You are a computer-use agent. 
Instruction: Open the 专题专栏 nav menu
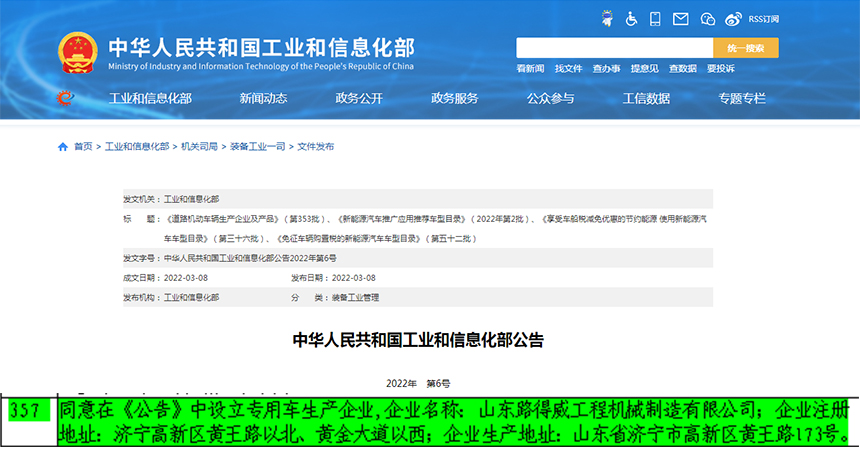click(x=742, y=99)
